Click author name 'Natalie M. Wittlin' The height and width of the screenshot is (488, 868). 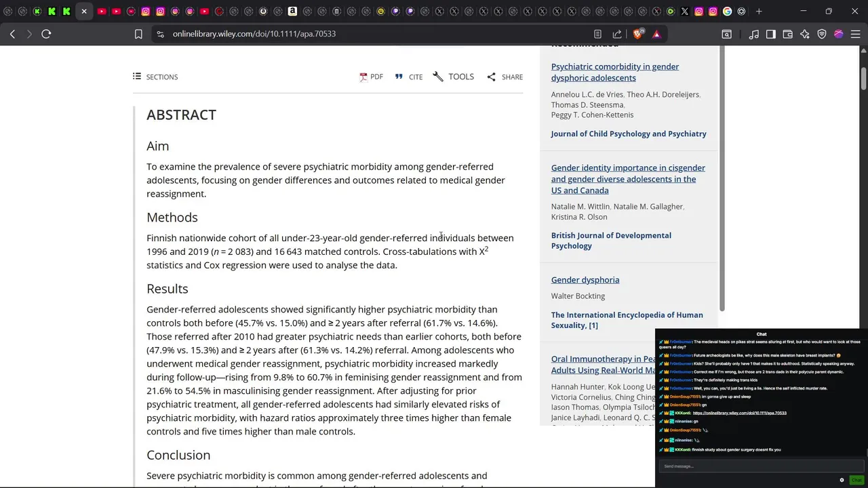580,207
